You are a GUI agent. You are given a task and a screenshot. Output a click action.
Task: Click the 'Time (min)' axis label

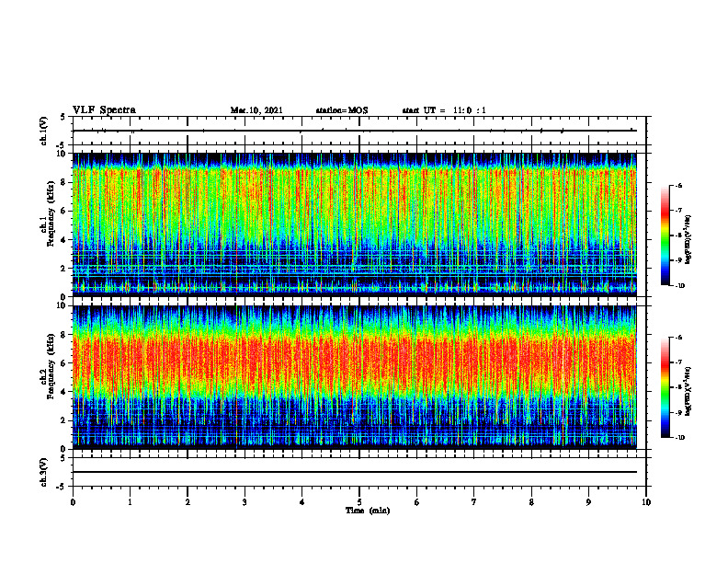pos(368,511)
